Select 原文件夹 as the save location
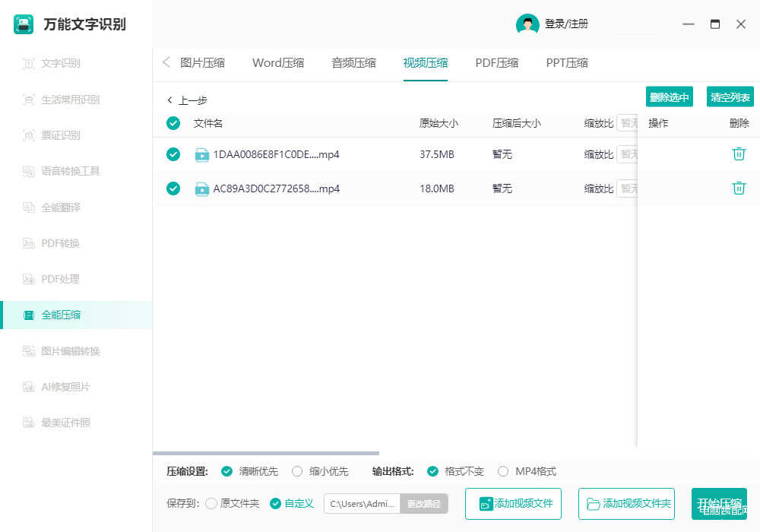 211,503
